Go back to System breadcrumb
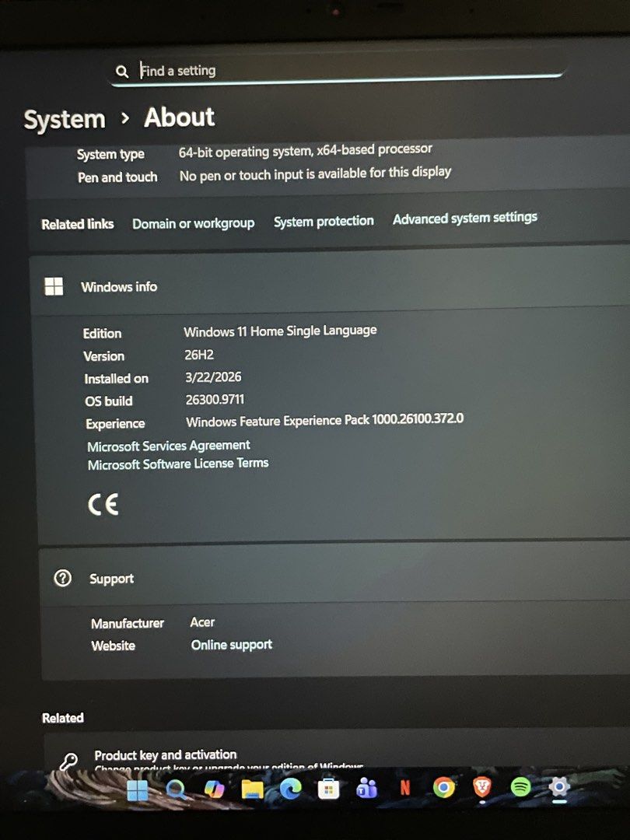 (x=65, y=119)
